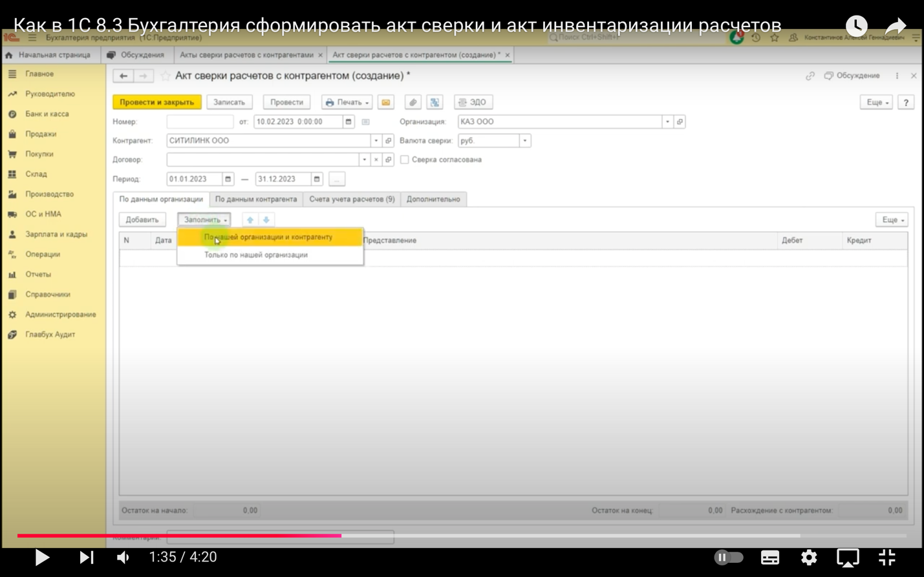Click the Номер input field
The image size is (924, 577).
pos(200,121)
